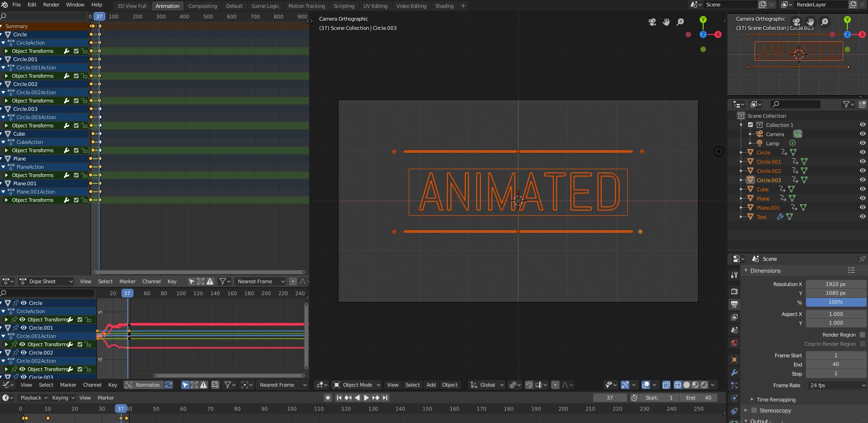Open the Modifiers wrench properties tab
Viewport: 868px width, 423px height.
coord(734,372)
